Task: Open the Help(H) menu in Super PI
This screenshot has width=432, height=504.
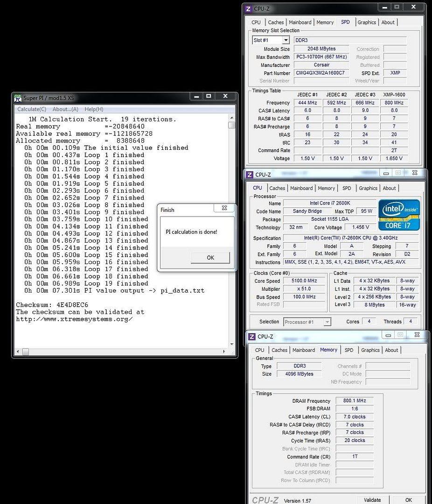Action: pyautogui.click(x=94, y=109)
